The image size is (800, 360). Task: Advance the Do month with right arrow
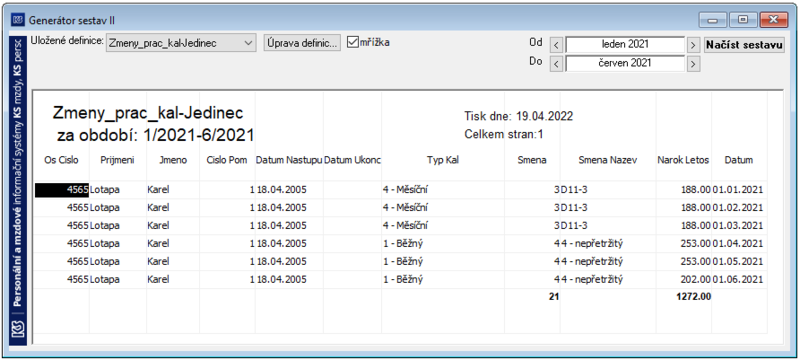[x=693, y=64]
